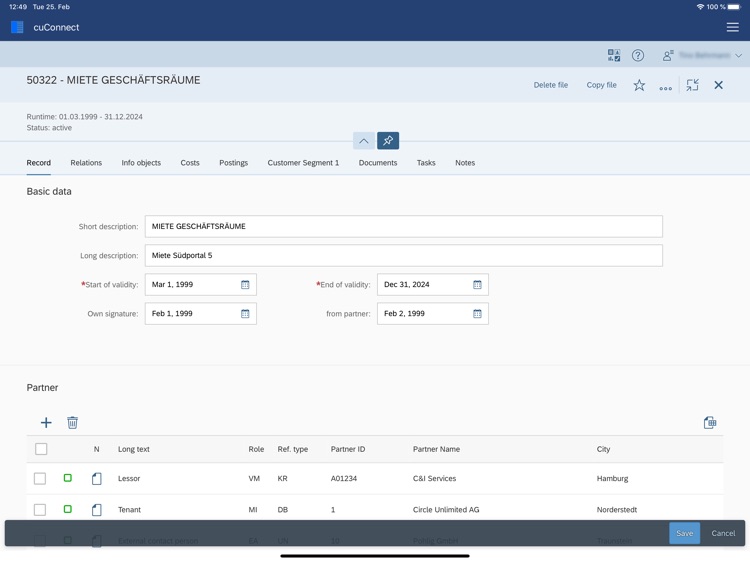Exit full screen with the collapse arrows icon
The width and height of the screenshot is (750, 562).
point(692,85)
